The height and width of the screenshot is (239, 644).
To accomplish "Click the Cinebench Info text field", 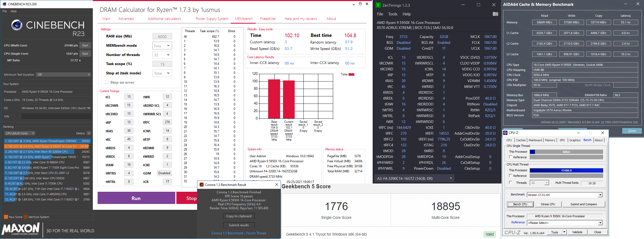I will [56, 116].
